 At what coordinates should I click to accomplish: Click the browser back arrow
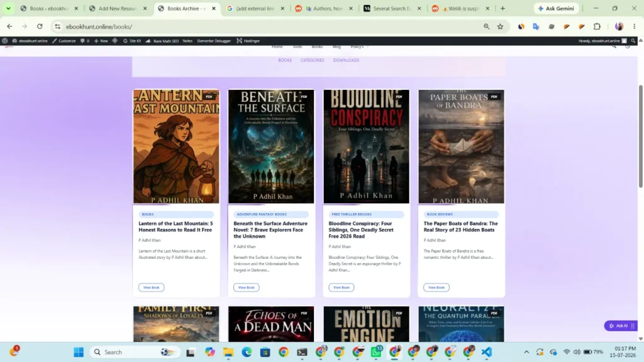[9, 26]
